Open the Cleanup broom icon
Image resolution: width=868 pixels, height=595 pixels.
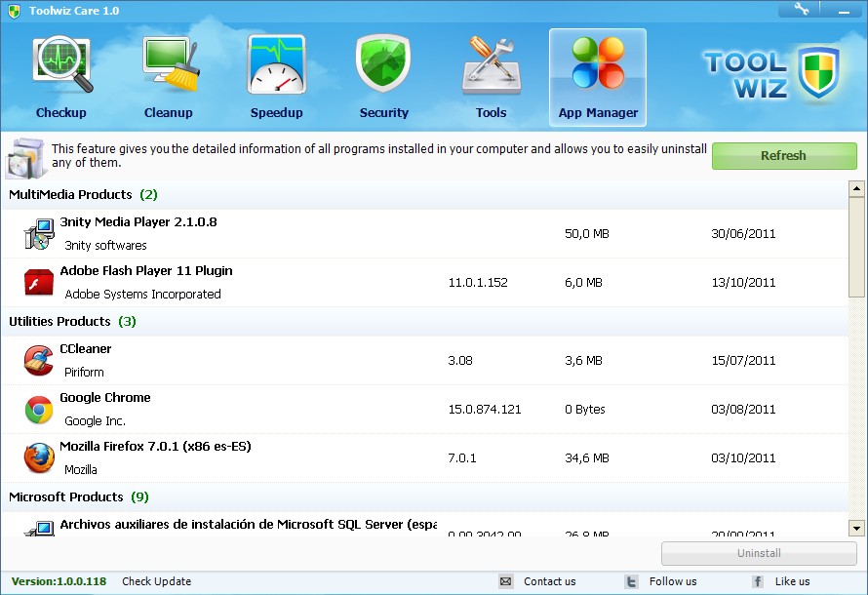point(170,63)
